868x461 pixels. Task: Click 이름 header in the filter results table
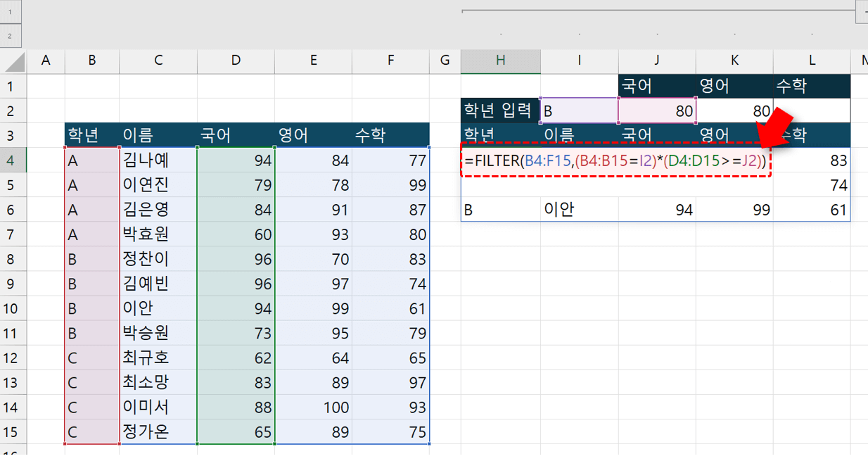click(579, 135)
